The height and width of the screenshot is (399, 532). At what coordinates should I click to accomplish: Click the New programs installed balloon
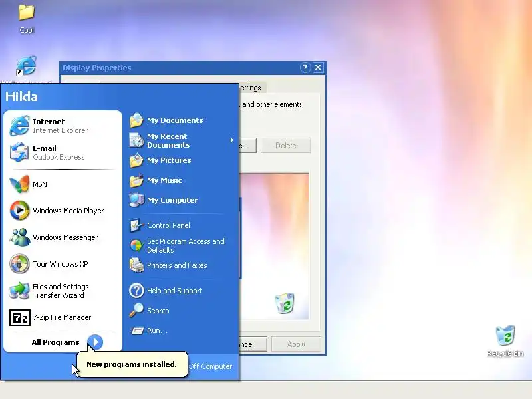pyautogui.click(x=132, y=364)
